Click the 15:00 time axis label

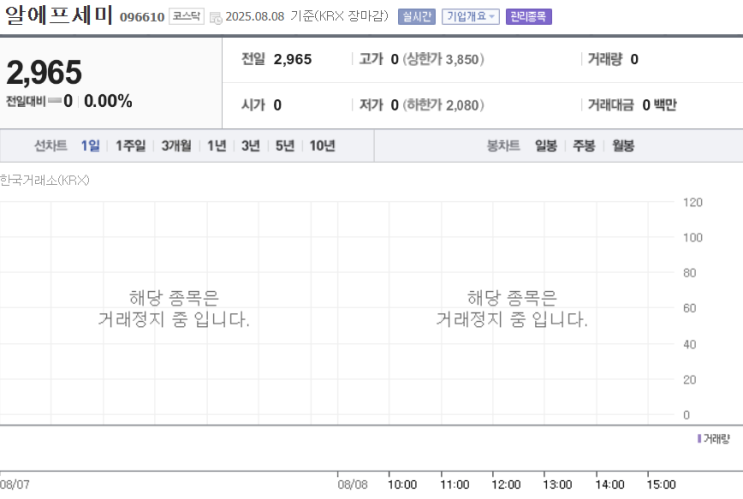(661, 485)
